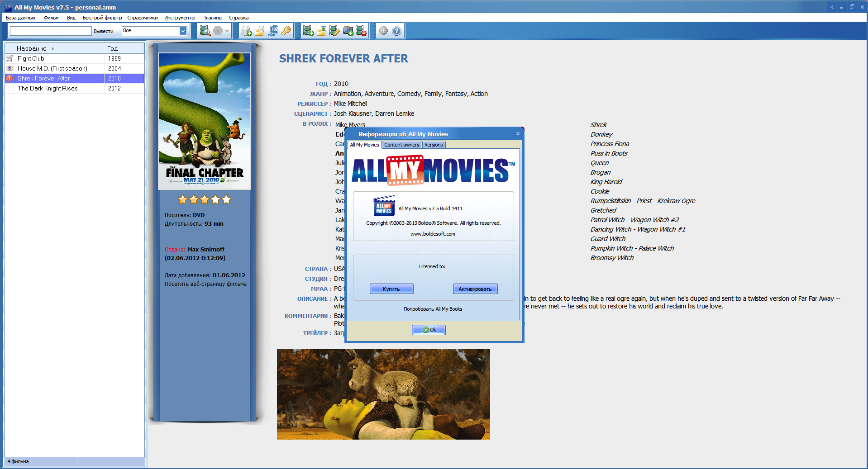Screen dimensions: 868x469
Task: Click the 'Активировать' button
Action: (x=475, y=289)
